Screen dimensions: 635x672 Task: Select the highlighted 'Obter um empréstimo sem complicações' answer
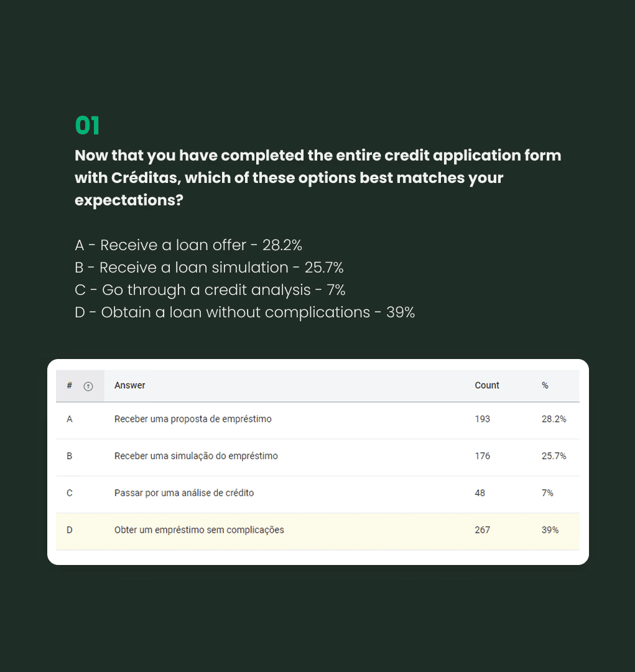pos(199,530)
